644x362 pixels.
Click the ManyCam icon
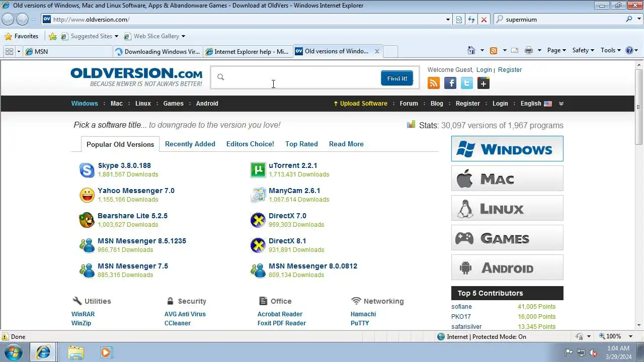(258, 195)
